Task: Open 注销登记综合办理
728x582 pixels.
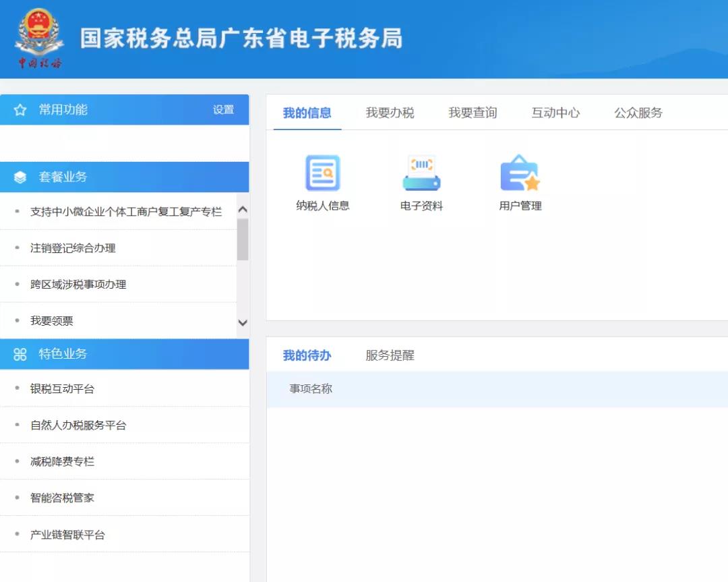Action: (x=73, y=248)
